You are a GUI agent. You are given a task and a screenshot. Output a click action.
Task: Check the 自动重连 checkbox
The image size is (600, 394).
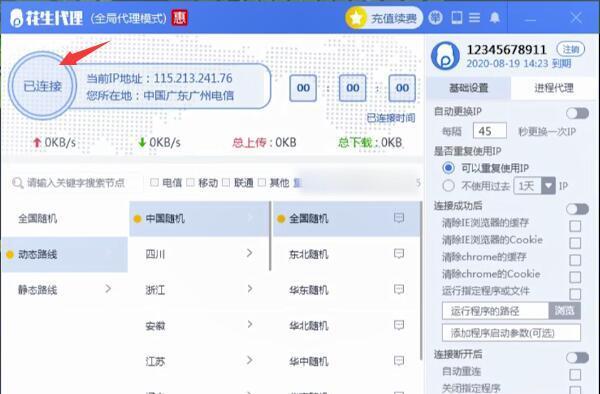point(575,374)
